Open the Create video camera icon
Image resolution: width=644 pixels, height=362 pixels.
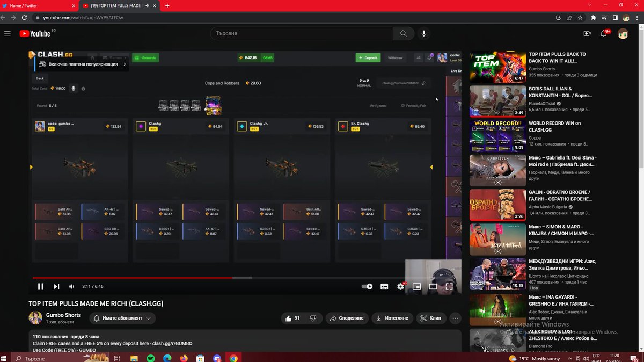click(x=587, y=33)
